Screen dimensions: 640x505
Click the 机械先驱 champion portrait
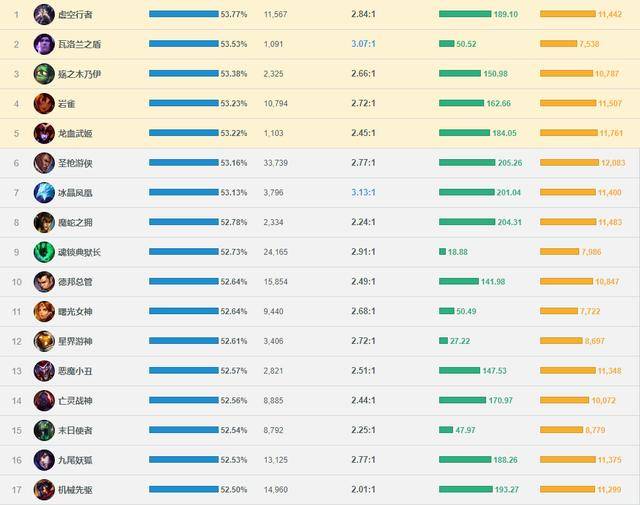tap(44, 489)
